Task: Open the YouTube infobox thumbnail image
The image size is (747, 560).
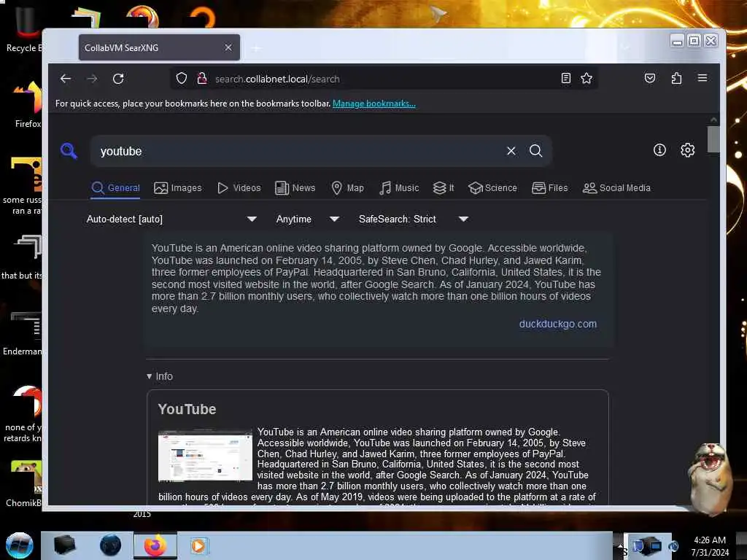Action: (x=205, y=455)
